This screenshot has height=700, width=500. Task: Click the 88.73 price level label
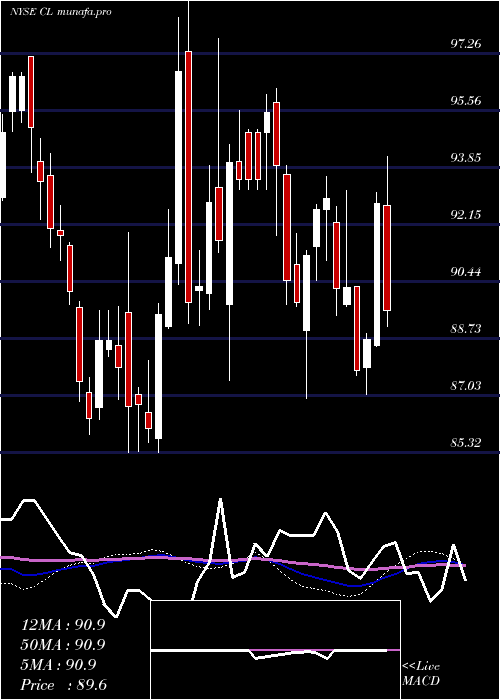tap(467, 329)
